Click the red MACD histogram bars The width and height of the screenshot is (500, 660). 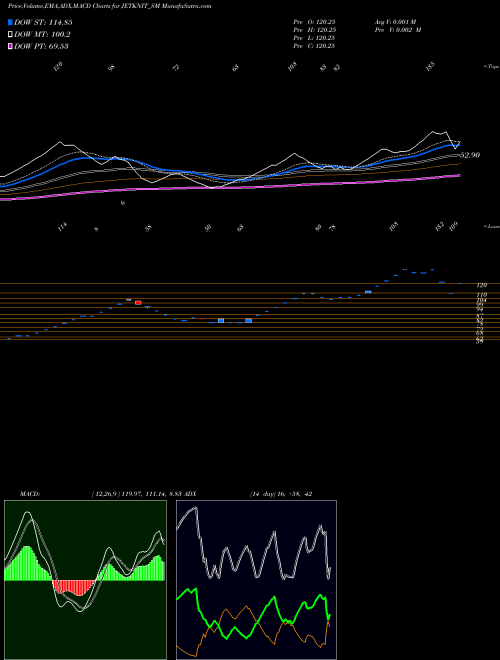pos(74,588)
